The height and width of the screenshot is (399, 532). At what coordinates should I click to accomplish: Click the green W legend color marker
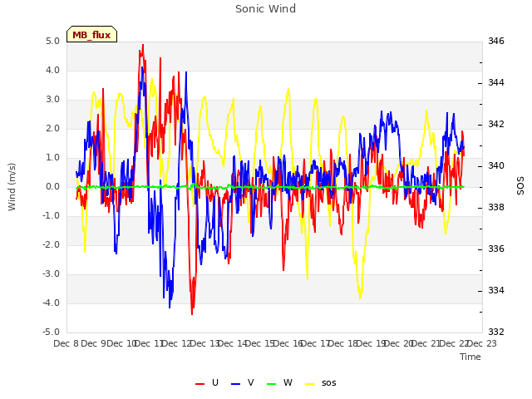(x=272, y=384)
